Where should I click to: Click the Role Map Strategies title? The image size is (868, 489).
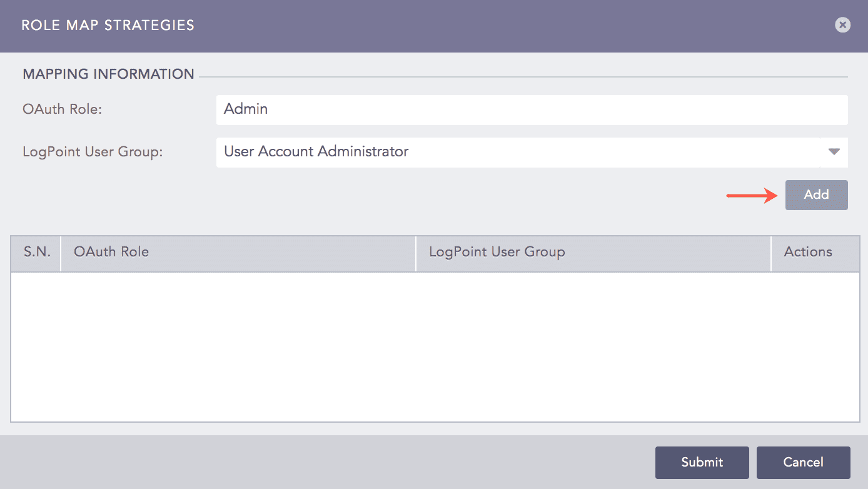point(108,25)
